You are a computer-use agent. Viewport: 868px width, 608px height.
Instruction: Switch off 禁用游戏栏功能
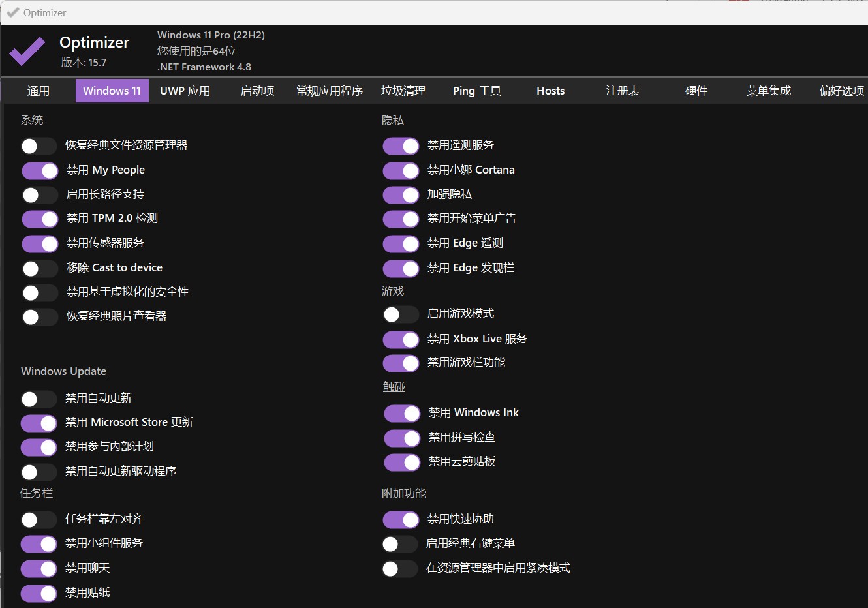click(401, 363)
